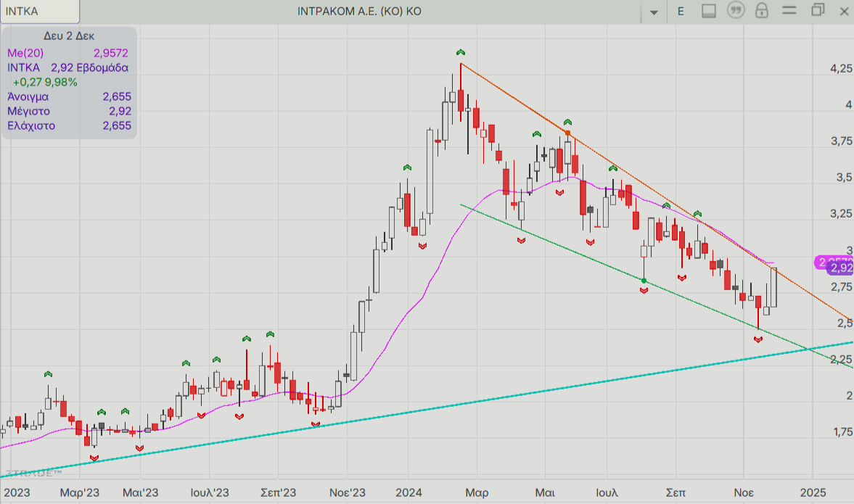Click the ΙΝΤΡΑΚΟΜ Α.Ε. (ΚΟ) ΚΟ title
Viewport: 854px width, 504px height.
(x=359, y=12)
